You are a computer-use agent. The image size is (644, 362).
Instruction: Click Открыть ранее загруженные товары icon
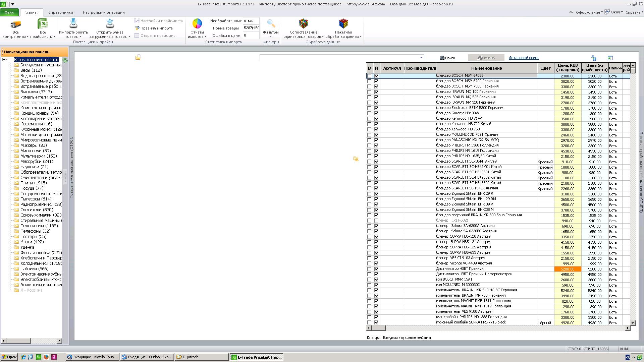[x=110, y=23]
